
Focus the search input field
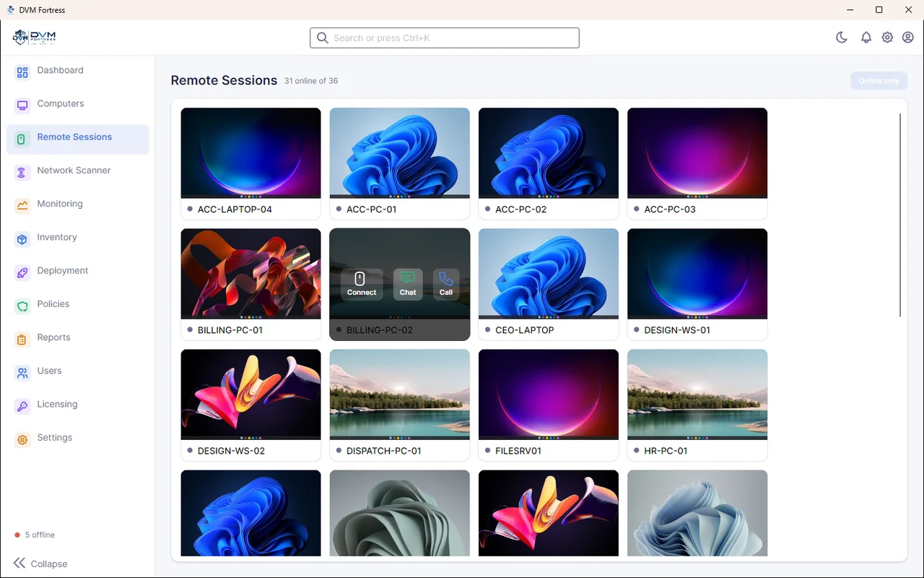click(445, 38)
